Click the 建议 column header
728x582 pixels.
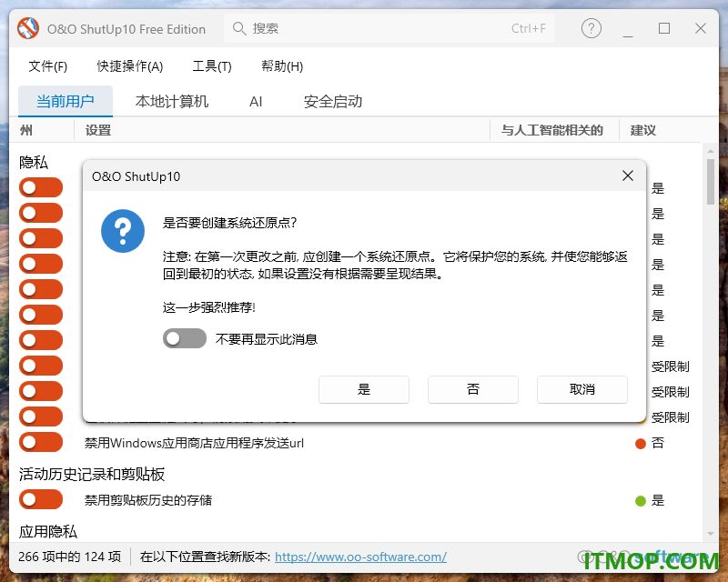coord(643,130)
